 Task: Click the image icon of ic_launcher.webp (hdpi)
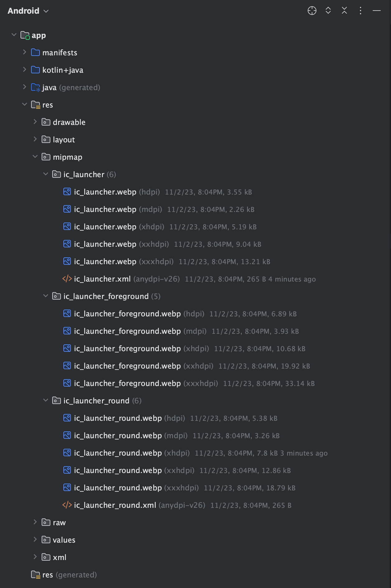(67, 192)
